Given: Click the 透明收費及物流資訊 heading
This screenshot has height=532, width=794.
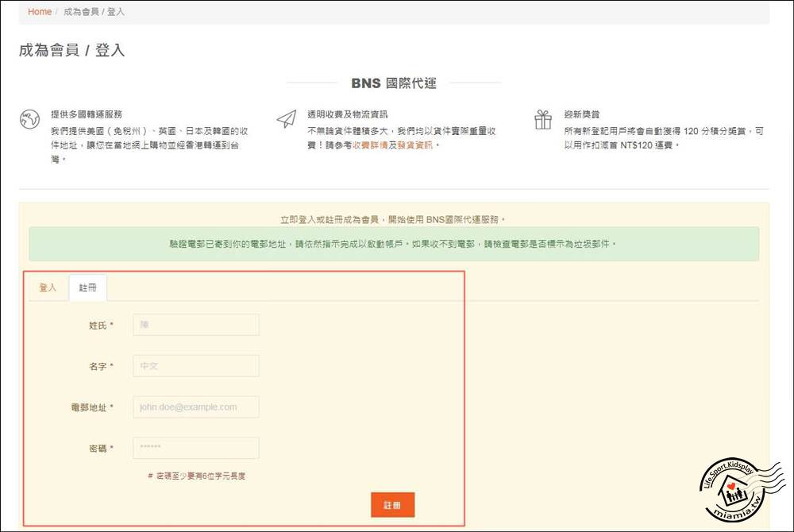Looking at the screenshot, I should (x=348, y=114).
